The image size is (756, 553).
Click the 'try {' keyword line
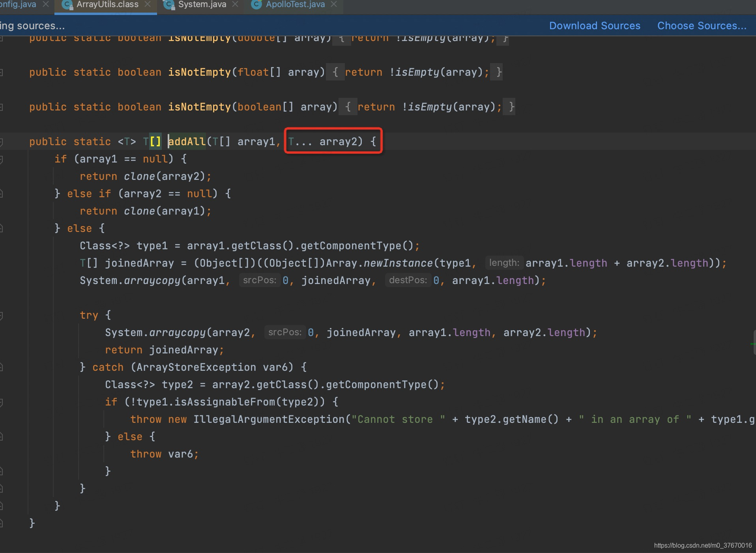pyautogui.click(x=95, y=315)
